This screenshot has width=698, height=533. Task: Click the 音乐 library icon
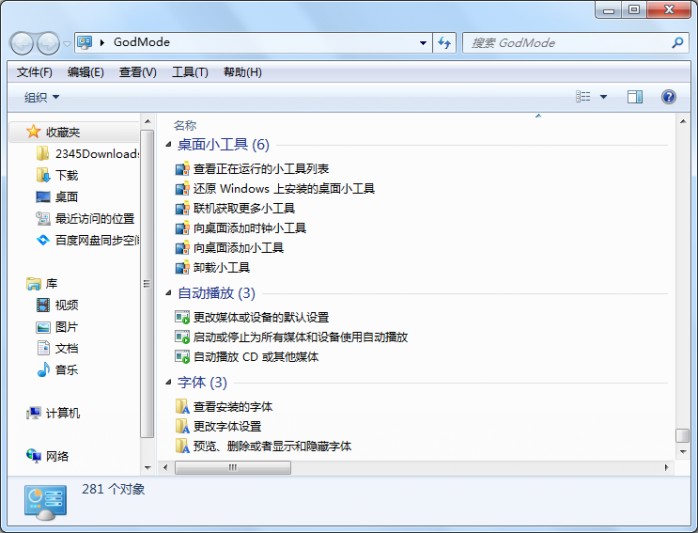click(43, 369)
